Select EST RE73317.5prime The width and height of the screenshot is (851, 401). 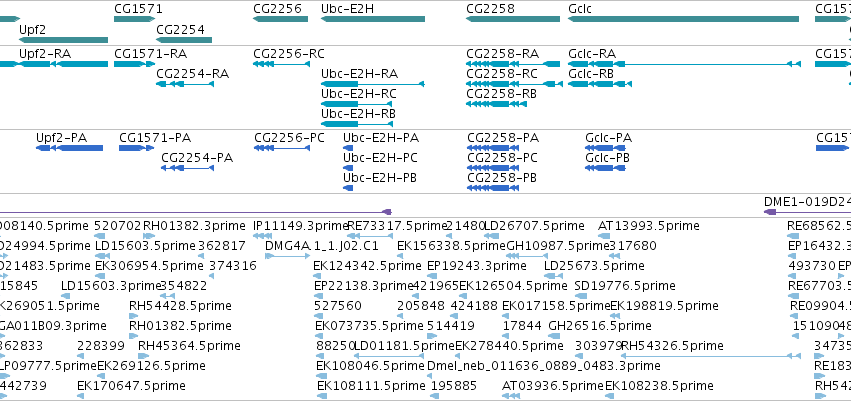click(370, 236)
